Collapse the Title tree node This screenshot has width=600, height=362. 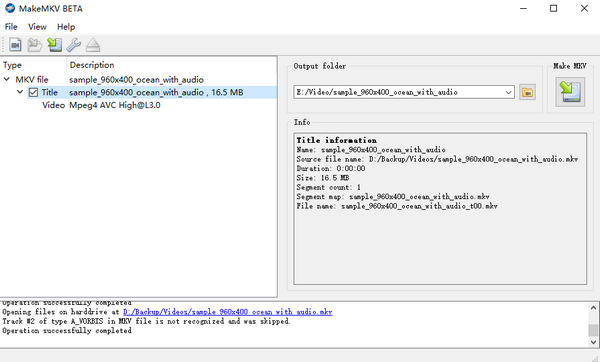coord(20,92)
